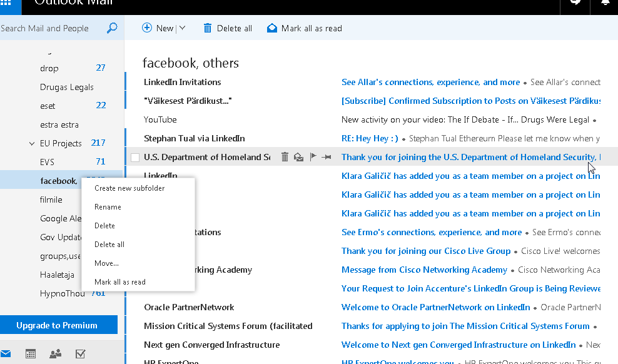Open the Haaletaja folder
This screenshot has height=364, width=618.
pyautogui.click(x=57, y=275)
